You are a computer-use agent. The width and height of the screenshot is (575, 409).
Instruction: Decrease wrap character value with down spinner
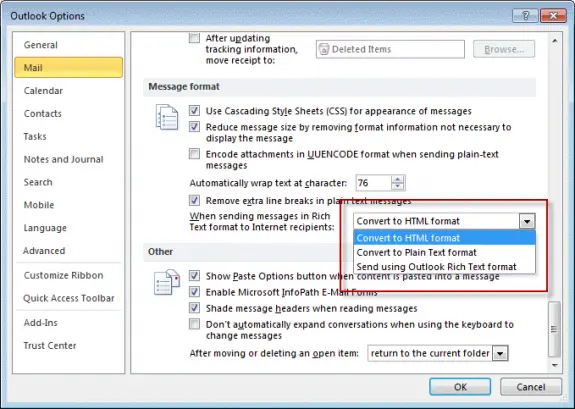coord(398,186)
